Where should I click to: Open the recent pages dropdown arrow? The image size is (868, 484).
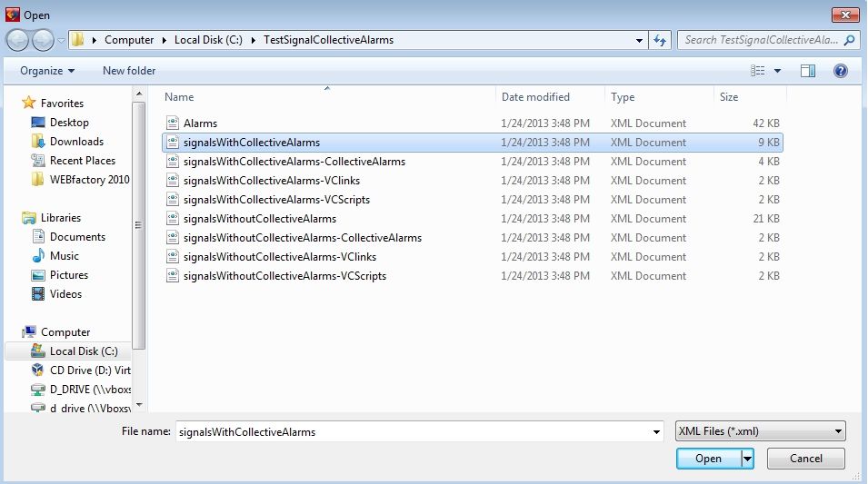point(61,40)
